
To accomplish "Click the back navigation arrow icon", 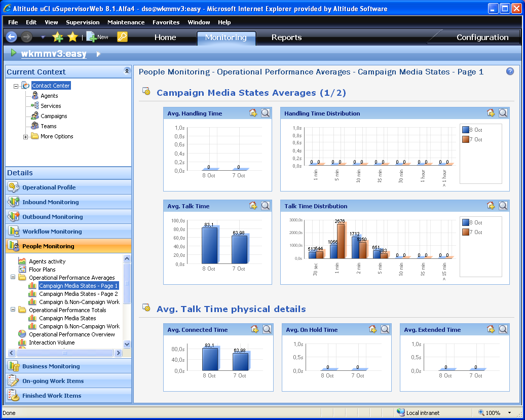I will pos(11,37).
